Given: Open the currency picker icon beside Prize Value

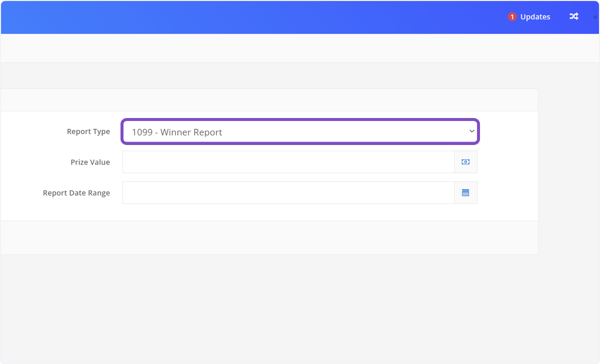Looking at the screenshot, I should (x=465, y=161).
